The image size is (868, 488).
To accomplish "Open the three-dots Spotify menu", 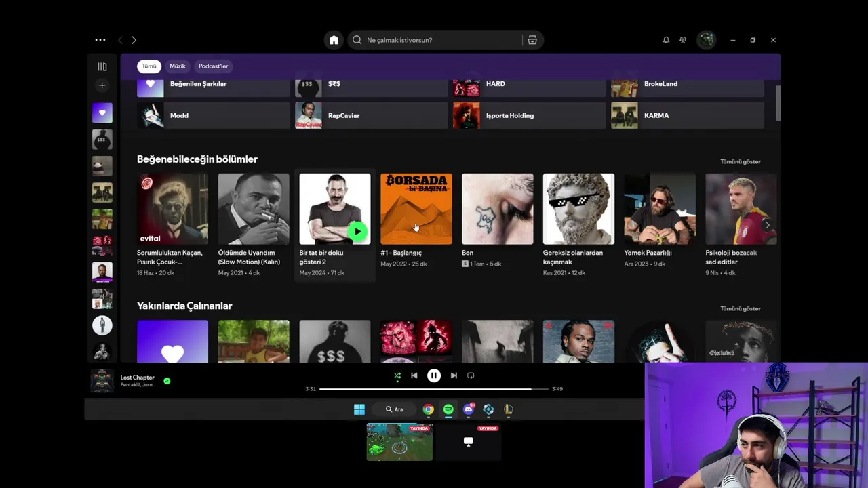I will 100,40.
